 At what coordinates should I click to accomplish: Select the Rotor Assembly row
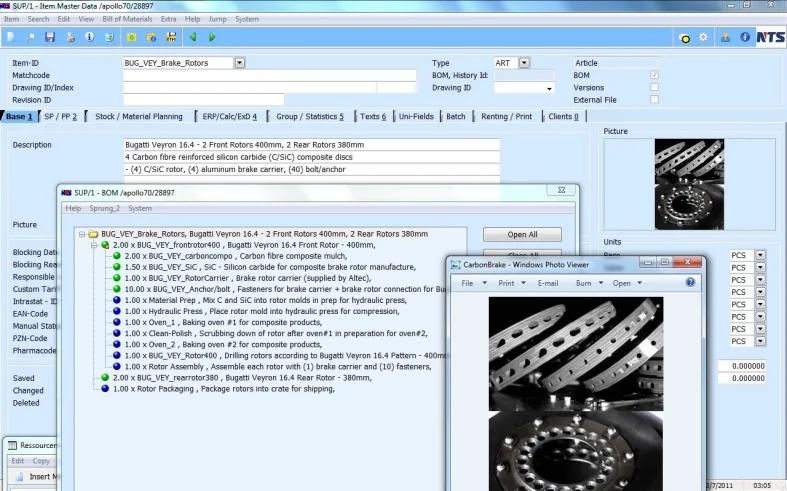(x=278, y=366)
